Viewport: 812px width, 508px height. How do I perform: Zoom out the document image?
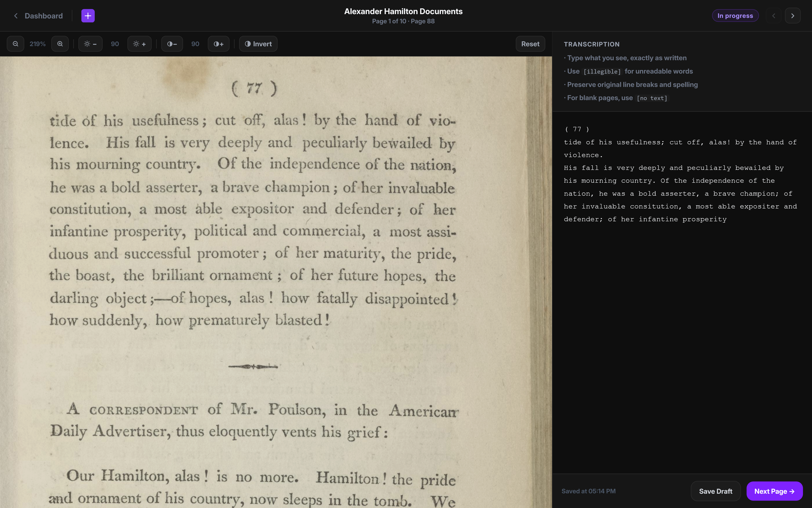15,44
